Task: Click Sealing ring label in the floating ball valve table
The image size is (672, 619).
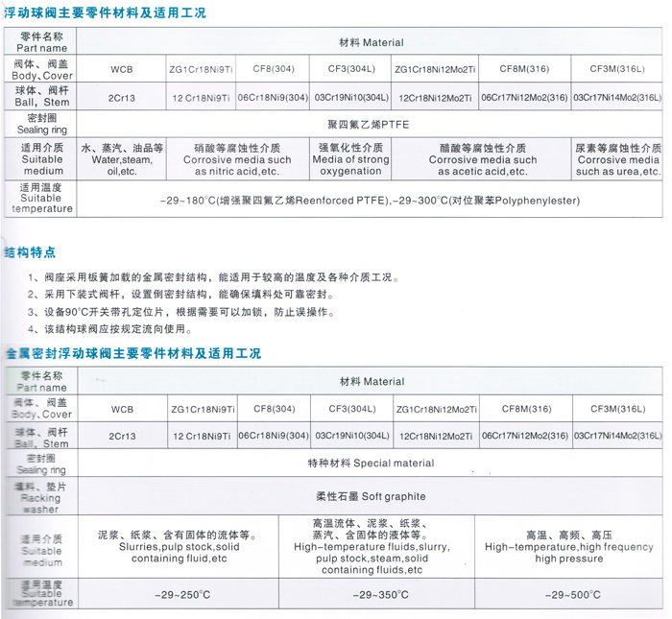Action: (x=41, y=124)
